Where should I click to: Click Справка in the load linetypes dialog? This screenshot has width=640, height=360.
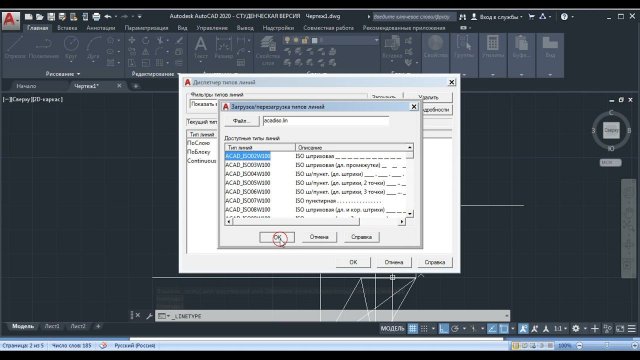tap(362, 237)
